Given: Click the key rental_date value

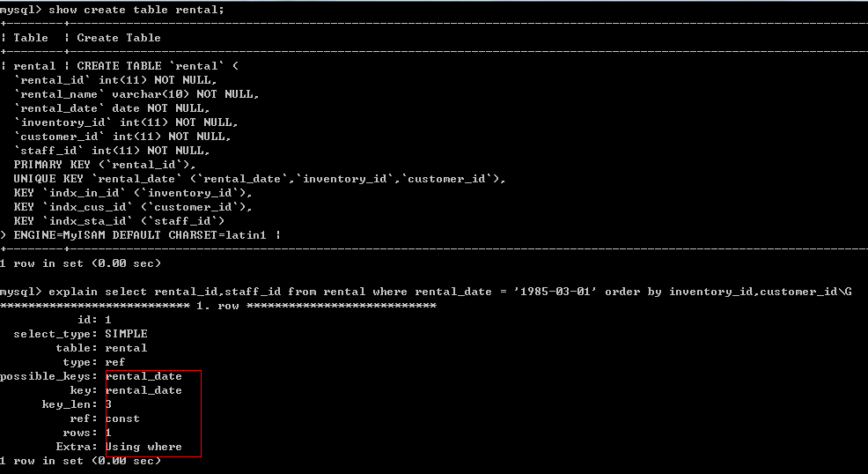Looking at the screenshot, I should pos(143,390).
